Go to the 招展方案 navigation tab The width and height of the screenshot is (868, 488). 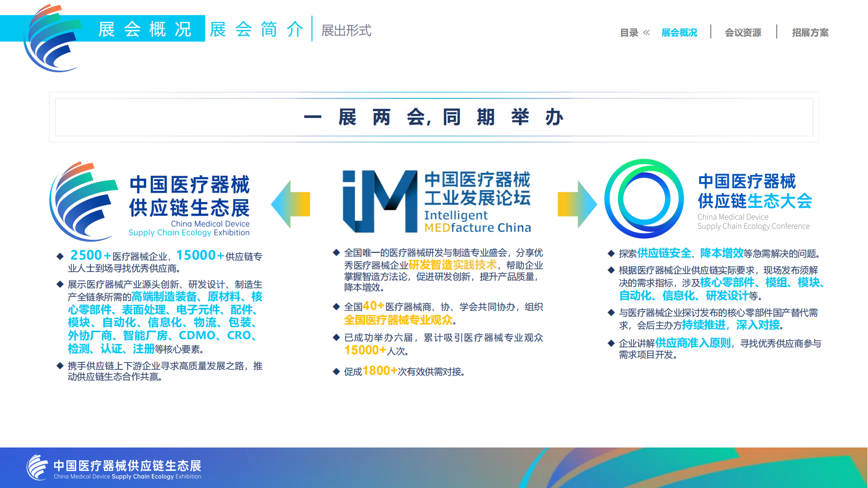(x=810, y=33)
